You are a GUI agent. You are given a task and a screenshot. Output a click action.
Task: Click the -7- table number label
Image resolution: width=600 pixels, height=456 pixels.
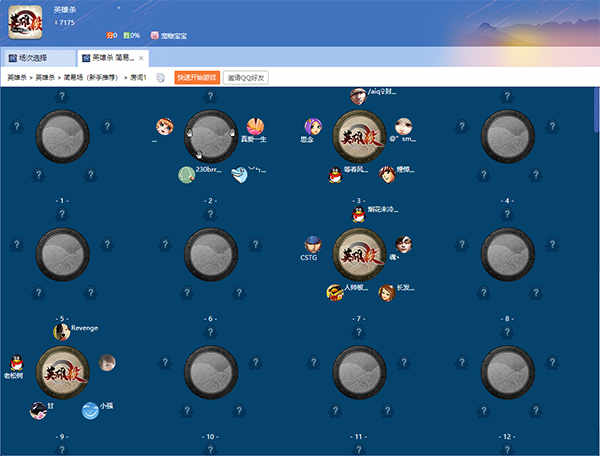pyautogui.click(x=359, y=319)
